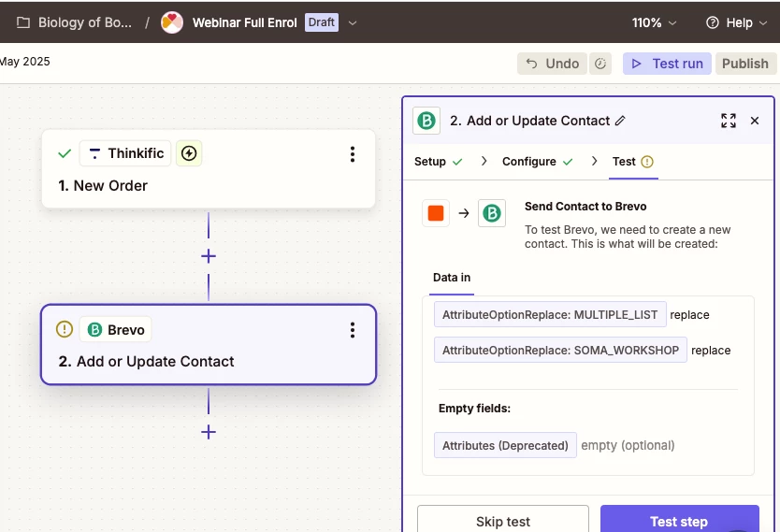This screenshot has width=780, height=532.
Task: Click the warning icon on Brevo step
Action: pyautogui.click(x=65, y=329)
